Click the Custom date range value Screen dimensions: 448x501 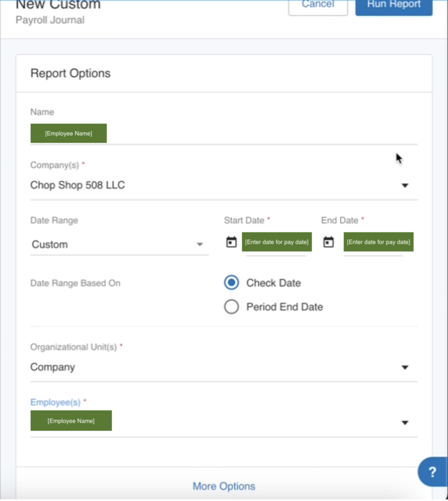50,244
